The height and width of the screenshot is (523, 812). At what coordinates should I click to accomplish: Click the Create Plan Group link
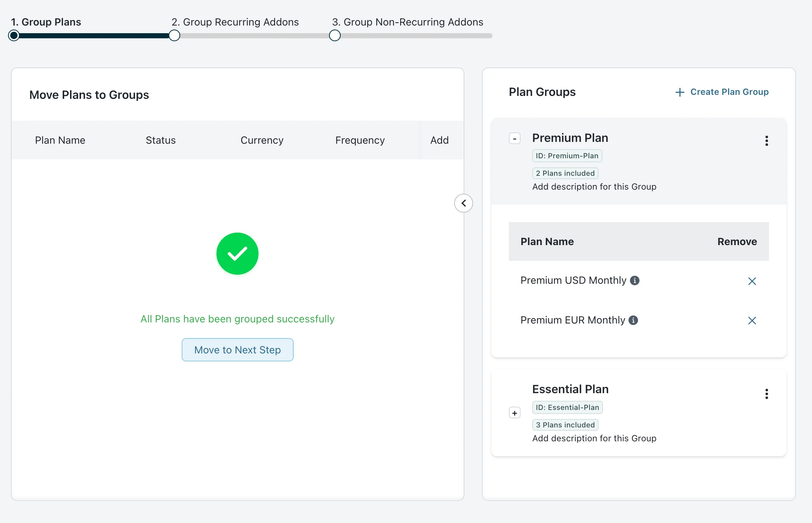click(x=729, y=92)
